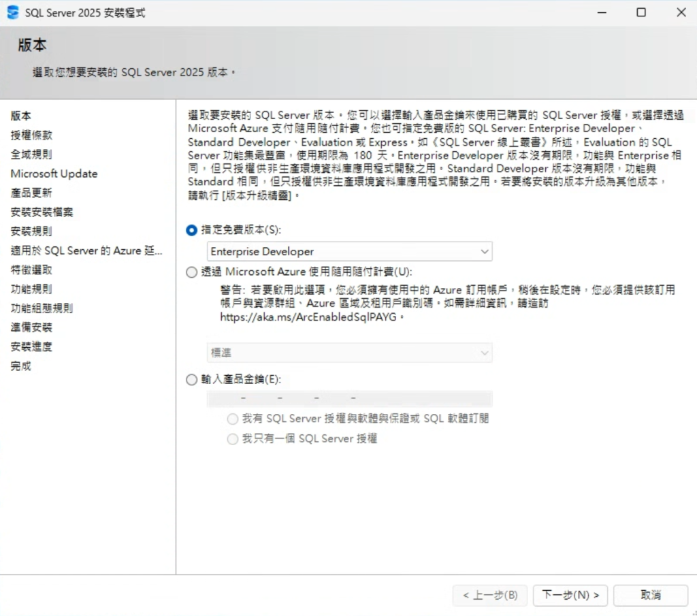This screenshot has height=616, width=697.
Task: Select 完成 step in the sidebar
Action: (x=21, y=366)
